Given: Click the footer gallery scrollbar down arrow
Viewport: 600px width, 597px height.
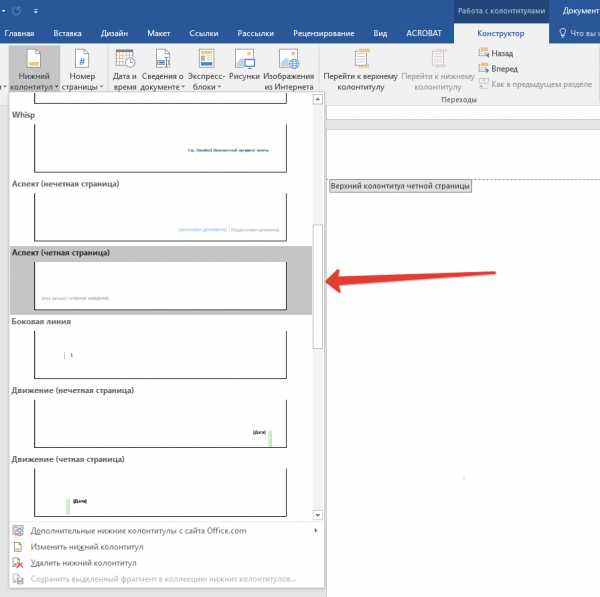Looking at the screenshot, I should click(x=318, y=514).
